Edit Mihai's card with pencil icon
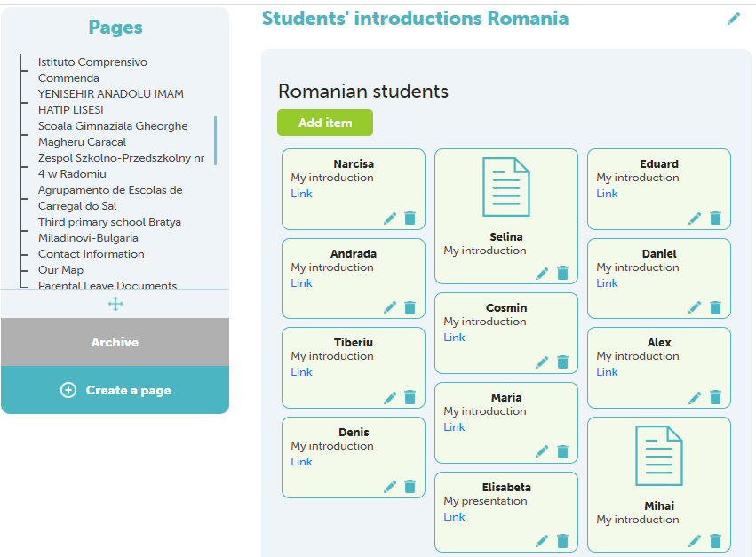Screen dimensions: 756x557 (x=695, y=541)
